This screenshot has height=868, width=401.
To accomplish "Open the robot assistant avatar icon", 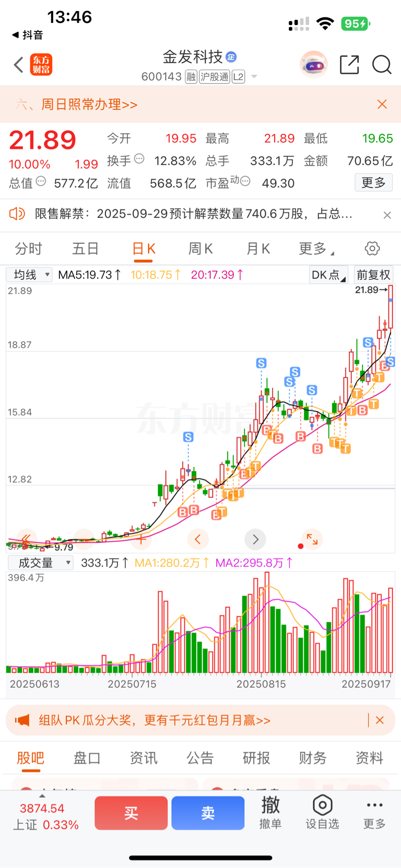I will click(x=313, y=65).
